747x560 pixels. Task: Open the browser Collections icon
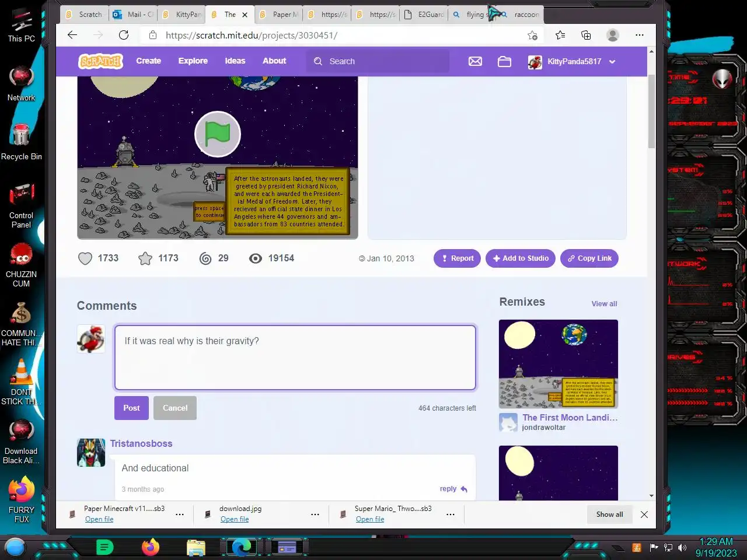click(586, 35)
